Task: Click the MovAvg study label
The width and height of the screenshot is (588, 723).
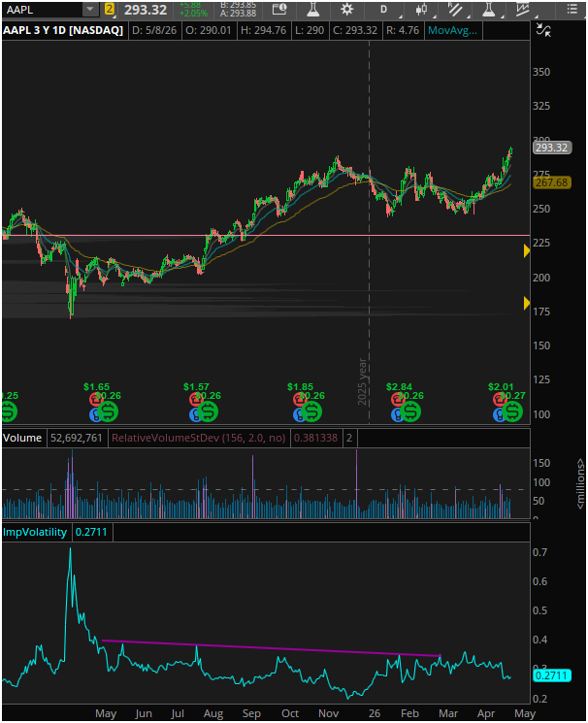Action: point(452,30)
